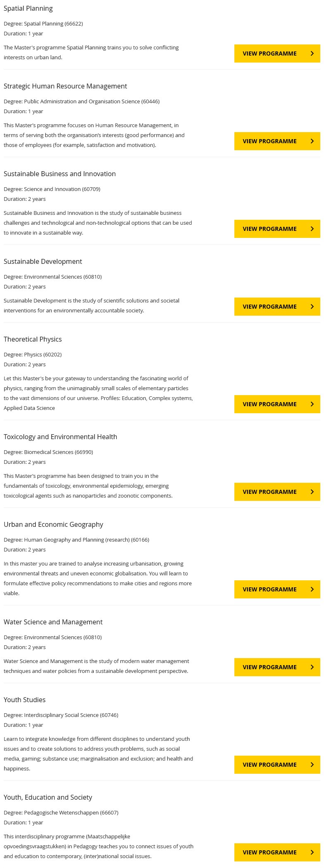Click arrow icon for Strategic Human Resource Management
324x868 pixels.
click(312, 141)
